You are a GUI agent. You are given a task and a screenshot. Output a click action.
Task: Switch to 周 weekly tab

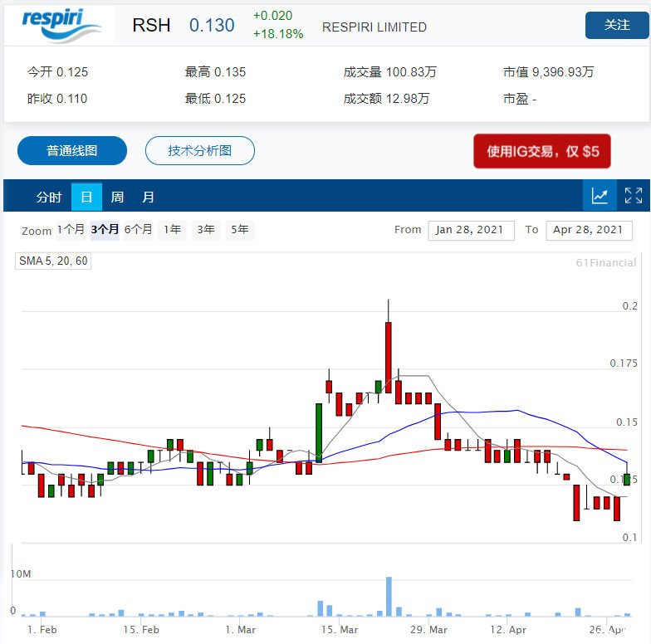click(117, 197)
